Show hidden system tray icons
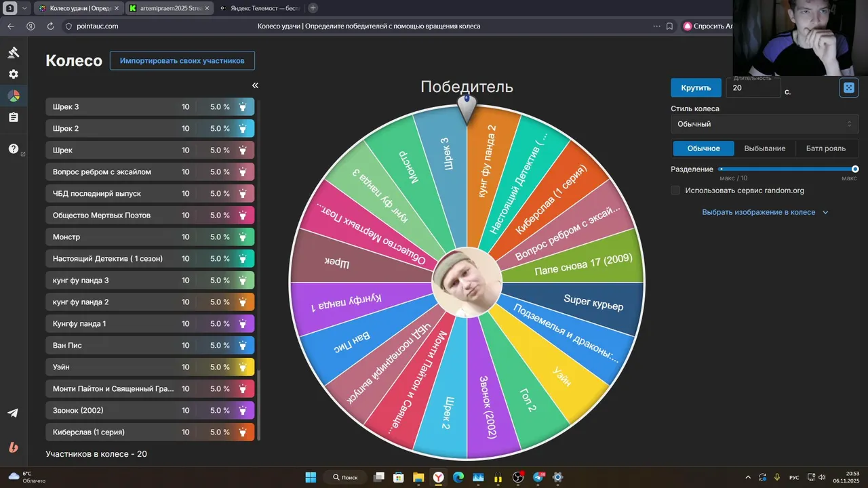Screen dimensions: 868x488 [x=748, y=477]
